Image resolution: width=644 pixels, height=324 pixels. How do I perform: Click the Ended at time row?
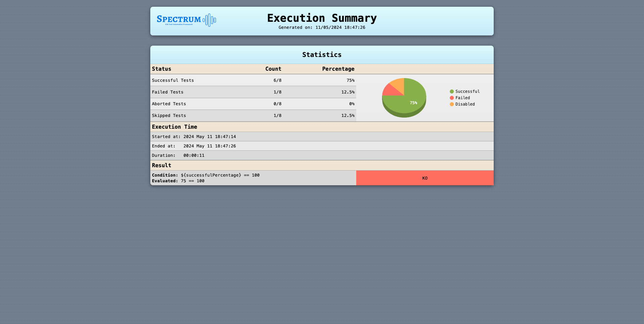click(x=322, y=146)
